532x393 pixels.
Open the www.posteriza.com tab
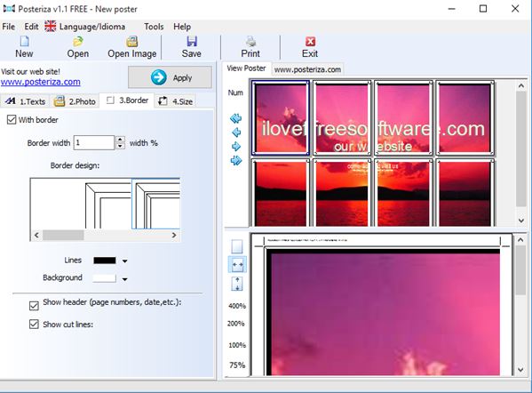[307, 69]
